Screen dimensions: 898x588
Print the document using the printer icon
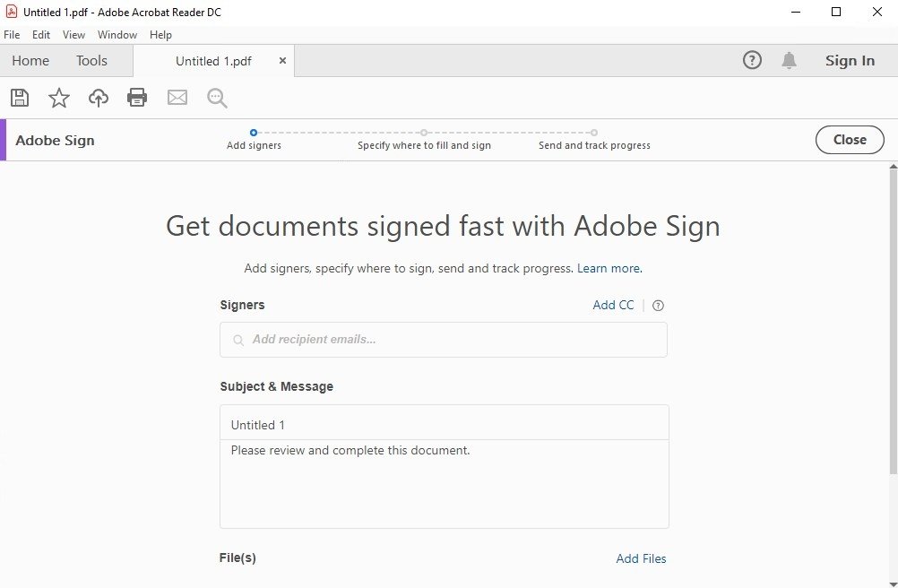click(x=137, y=98)
